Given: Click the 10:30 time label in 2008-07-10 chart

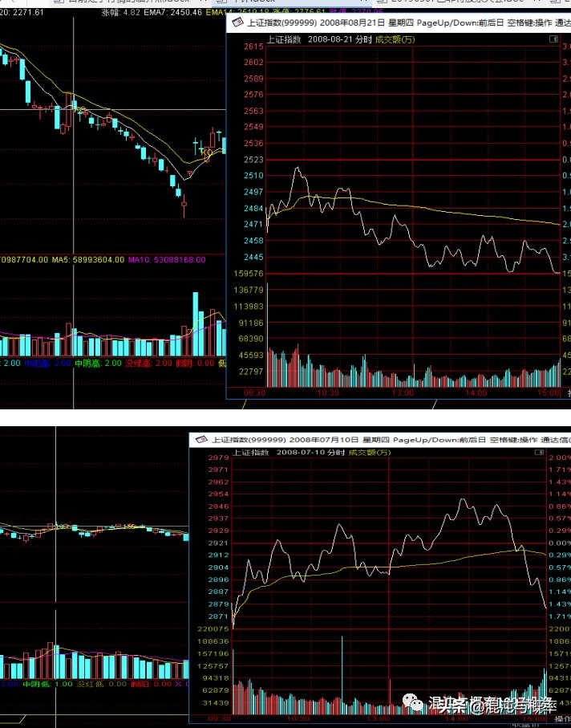Looking at the screenshot, I should [298, 718].
